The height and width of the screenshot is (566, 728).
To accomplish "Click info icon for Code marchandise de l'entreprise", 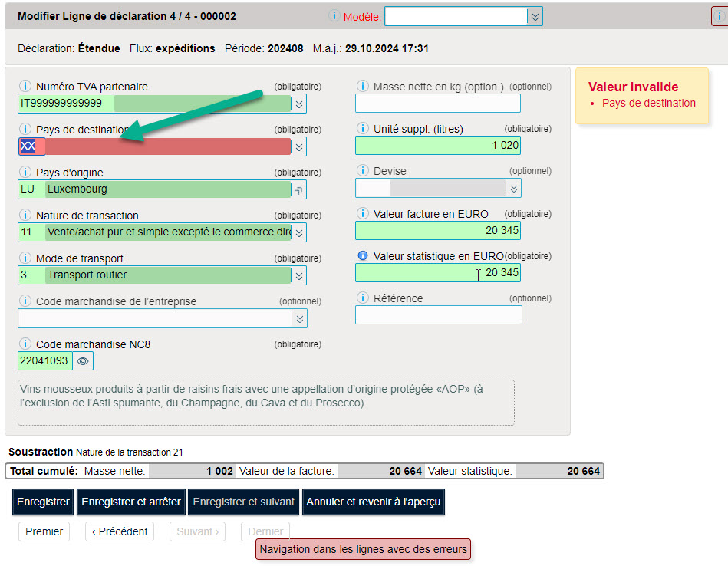I will pos(25,301).
